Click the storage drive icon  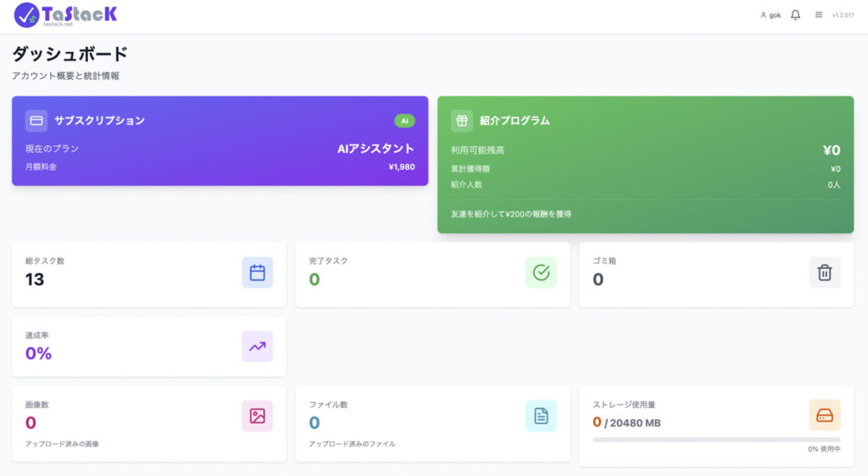pos(825,415)
